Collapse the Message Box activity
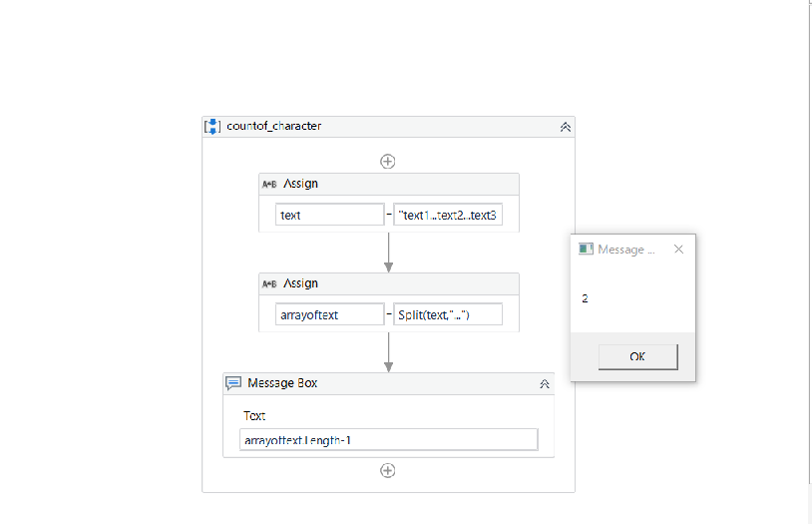Image resolution: width=812 pixels, height=524 pixels. (x=544, y=383)
